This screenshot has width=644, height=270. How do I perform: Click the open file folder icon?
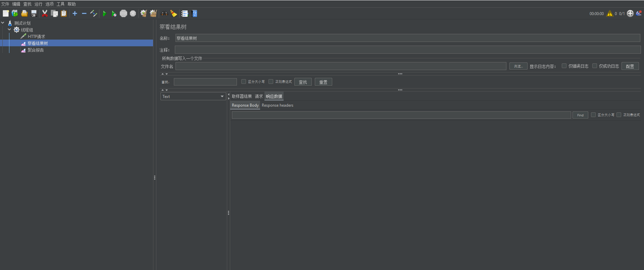(x=24, y=13)
